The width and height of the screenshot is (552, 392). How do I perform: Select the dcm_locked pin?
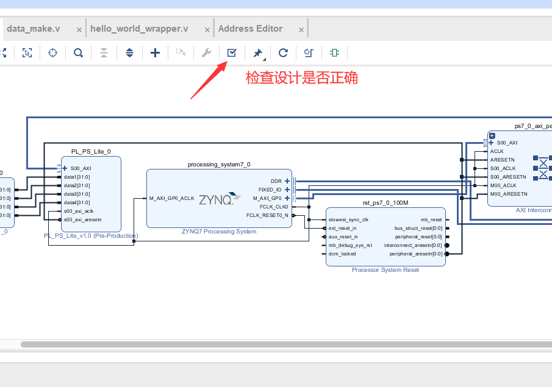point(342,254)
